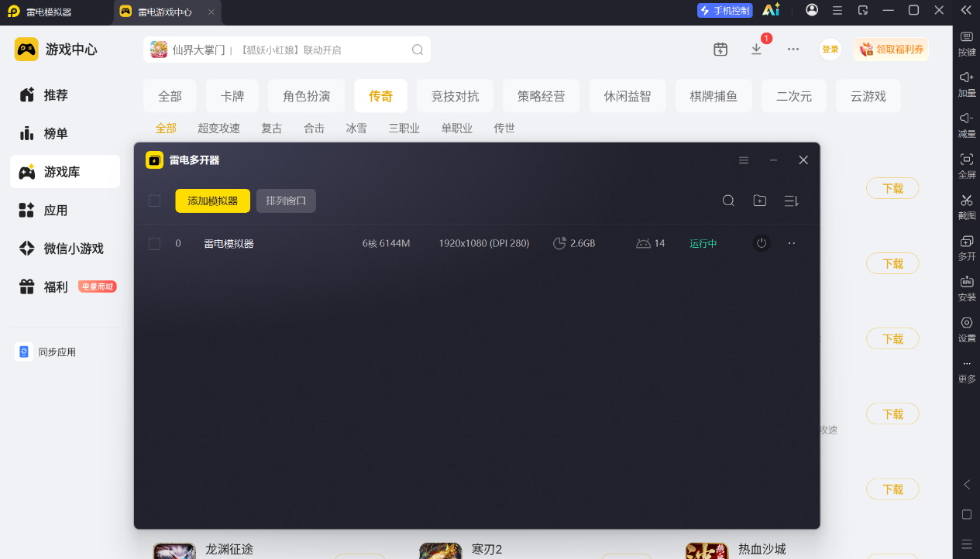
Task: Filter by 复古 sub-category
Action: click(272, 129)
